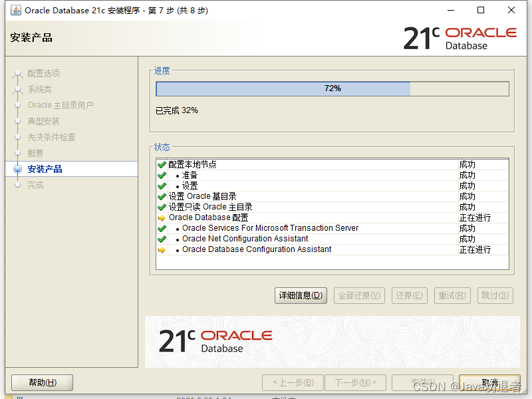Screen dimensions: 532x399
Task: Click the 还原(E) button
Action: click(410, 295)
